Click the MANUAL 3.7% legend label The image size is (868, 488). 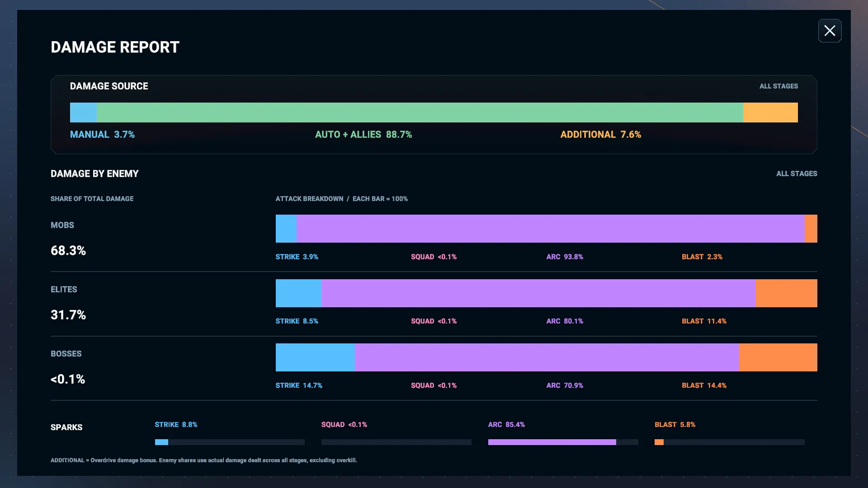pos(102,135)
